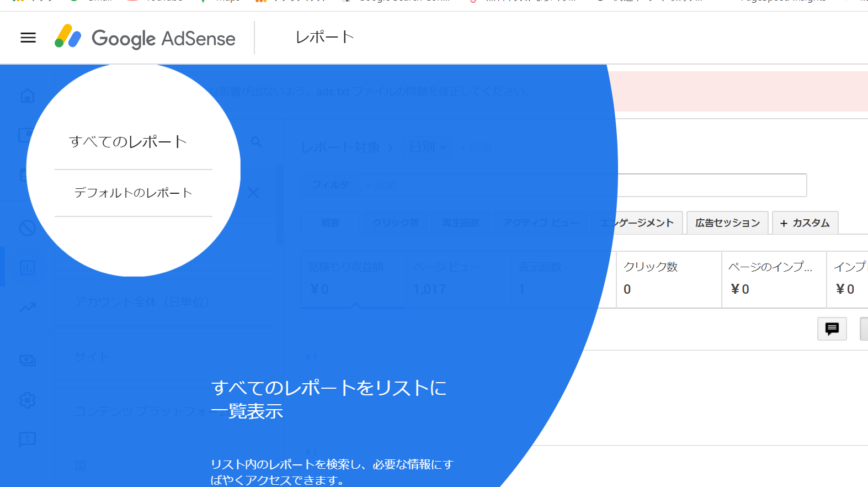Switch to the dimmed 再生回数 tab
This screenshot has height=487, width=868.
(461, 223)
